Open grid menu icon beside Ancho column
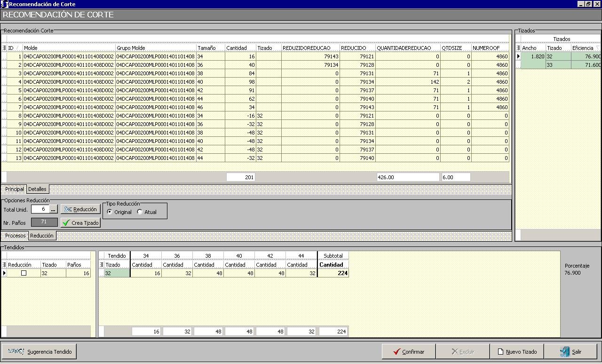The height and width of the screenshot is (364, 602). click(x=518, y=48)
